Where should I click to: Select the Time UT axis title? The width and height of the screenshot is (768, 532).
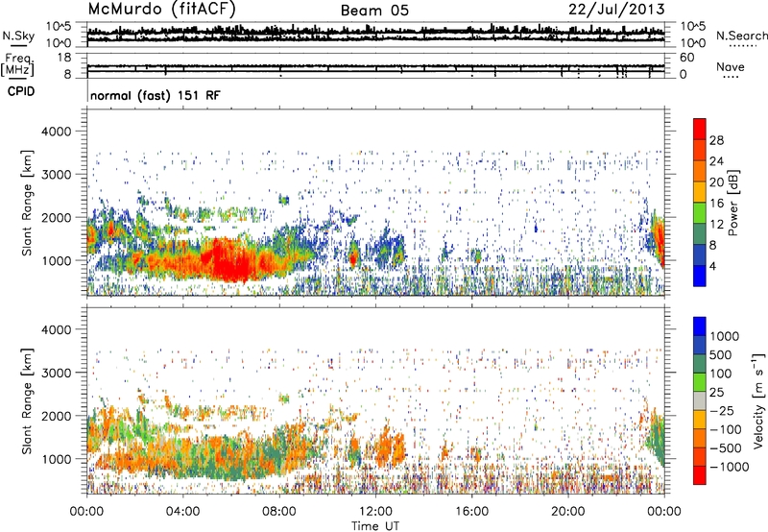(x=375, y=526)
